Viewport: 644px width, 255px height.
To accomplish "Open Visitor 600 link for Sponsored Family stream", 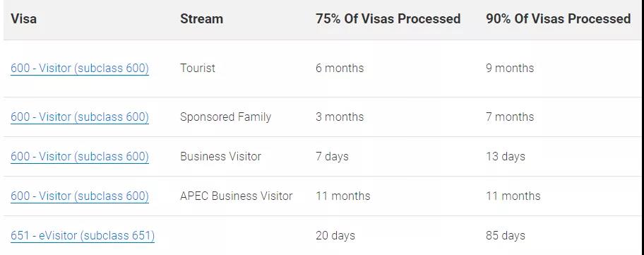I will (x=80, y=117).
